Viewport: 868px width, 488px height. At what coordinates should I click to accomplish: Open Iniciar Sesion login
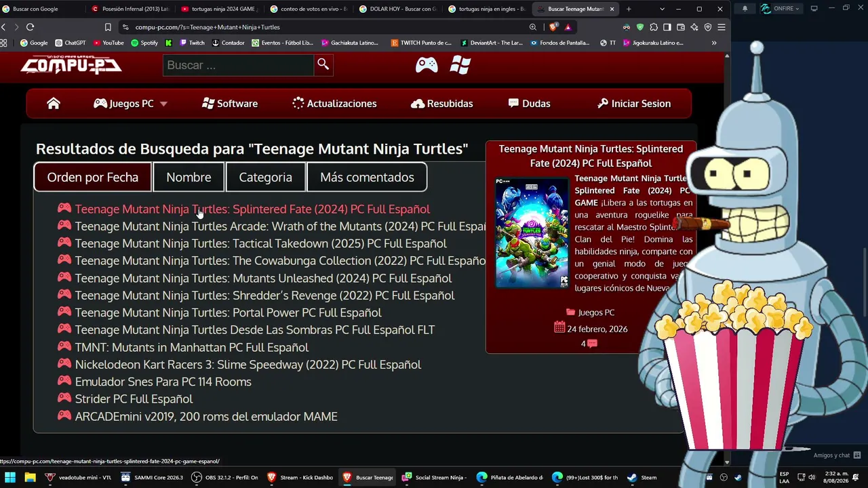pos(634,104)
